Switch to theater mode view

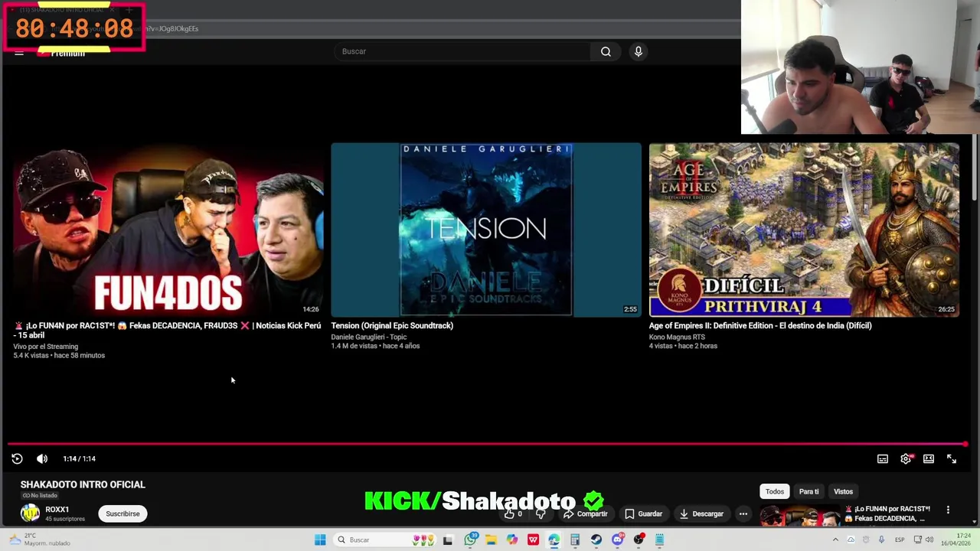929,458
